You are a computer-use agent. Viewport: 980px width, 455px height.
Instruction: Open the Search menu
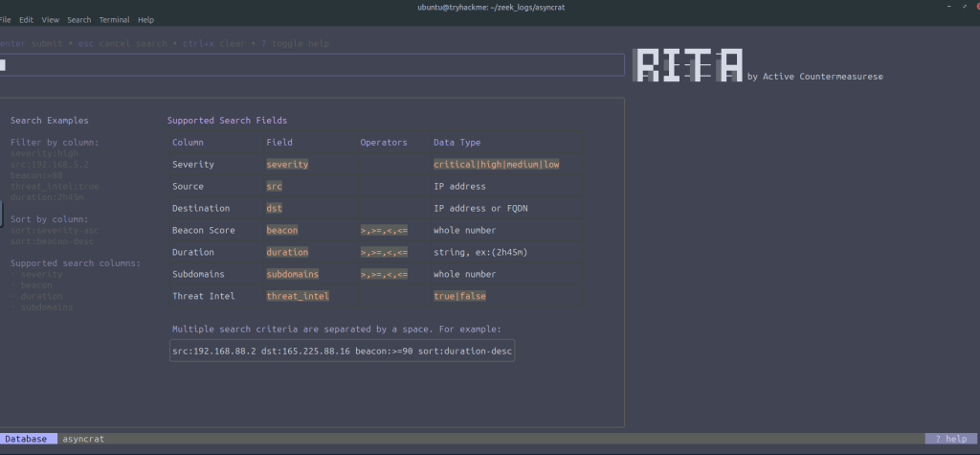pyautogui.click(x=79, y=19)
